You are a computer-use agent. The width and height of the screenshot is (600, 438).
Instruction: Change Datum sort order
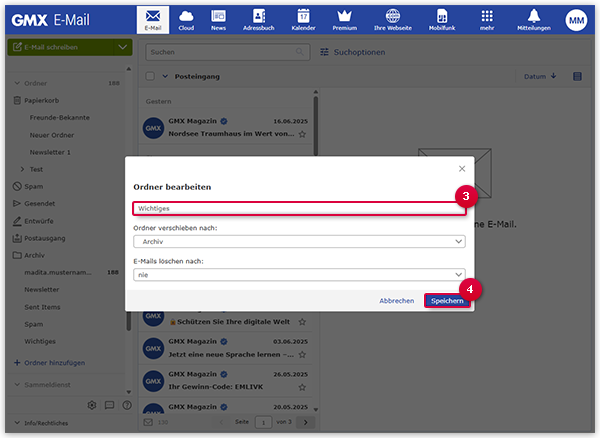(540, 76)
